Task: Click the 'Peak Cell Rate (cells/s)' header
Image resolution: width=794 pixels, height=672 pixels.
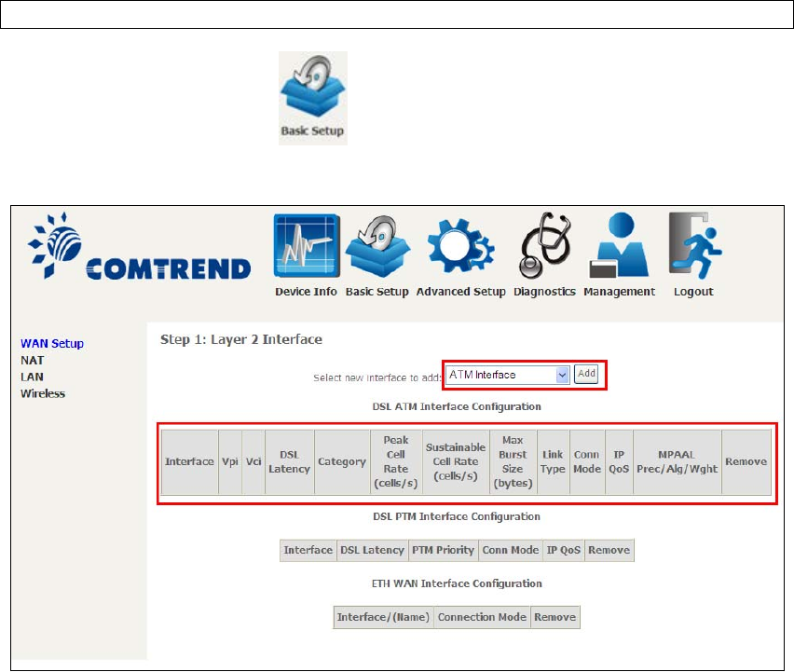Action: pos(395,462)
